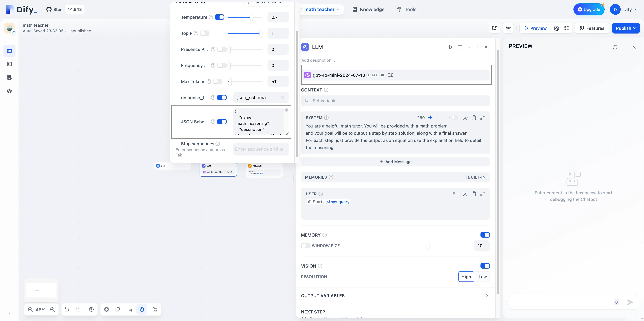Expand the OUTPUT VARIABLES section
Image resolution: width=644 pixels, height=321 pixels.
[487, 296]
